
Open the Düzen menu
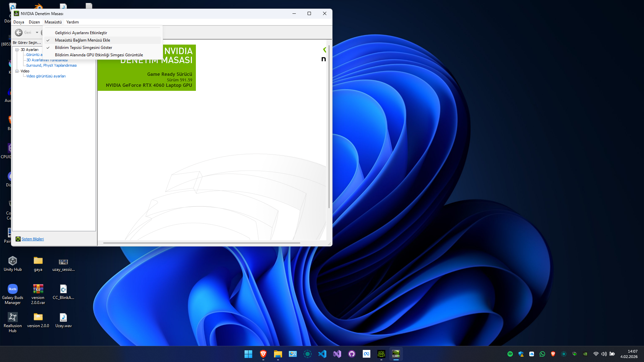coord(34,22)
